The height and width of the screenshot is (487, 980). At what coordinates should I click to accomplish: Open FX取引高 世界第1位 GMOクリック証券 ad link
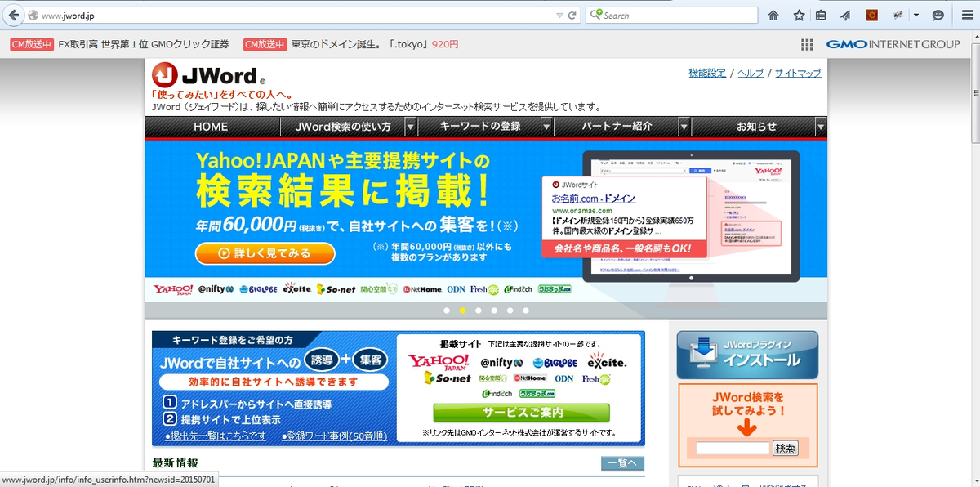144,44
